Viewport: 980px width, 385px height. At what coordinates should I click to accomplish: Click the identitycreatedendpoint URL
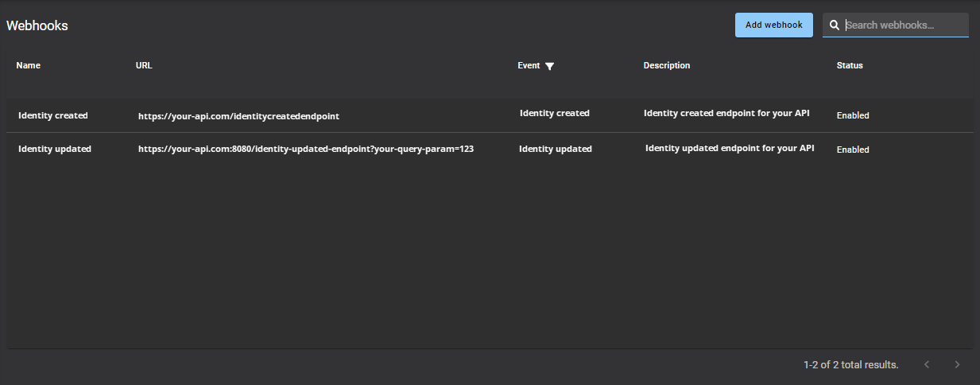point(238,116)
